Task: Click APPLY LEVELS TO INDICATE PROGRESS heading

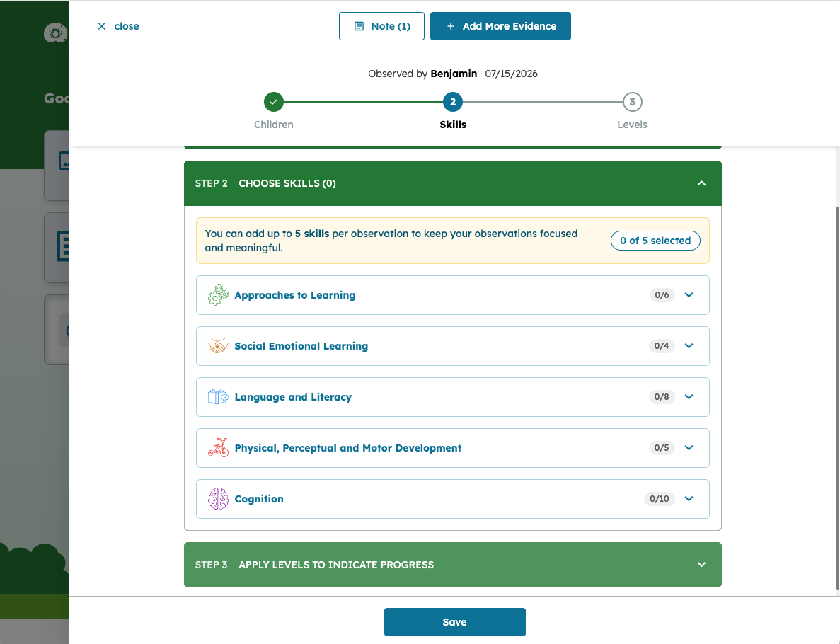Action: pos(336,565)
